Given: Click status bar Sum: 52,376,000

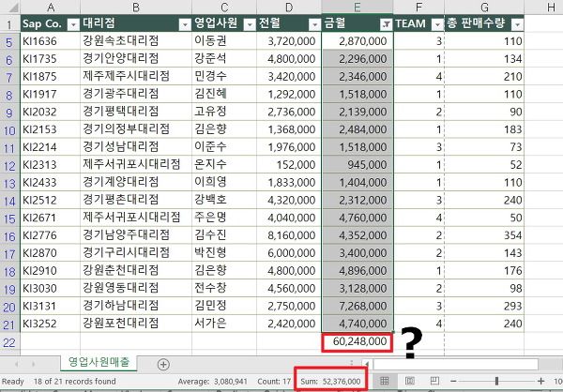Looking at the screenshot, I should [x=330, y=382].
